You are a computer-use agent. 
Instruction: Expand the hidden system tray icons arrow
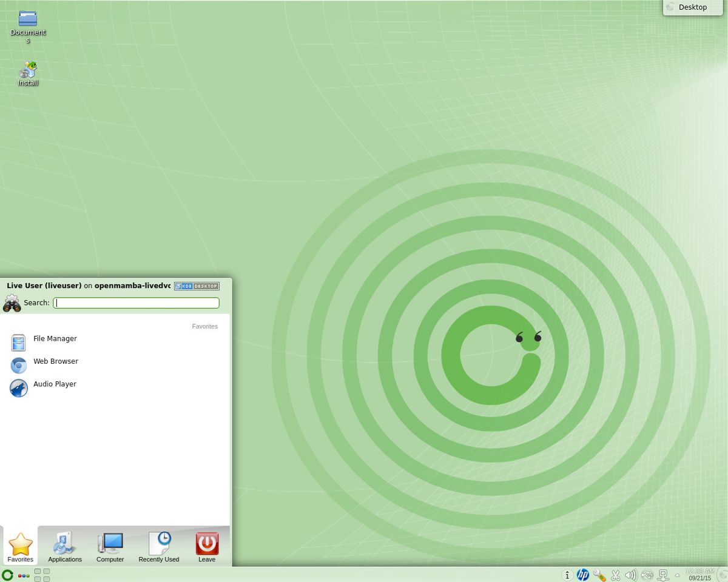[678, 574]
